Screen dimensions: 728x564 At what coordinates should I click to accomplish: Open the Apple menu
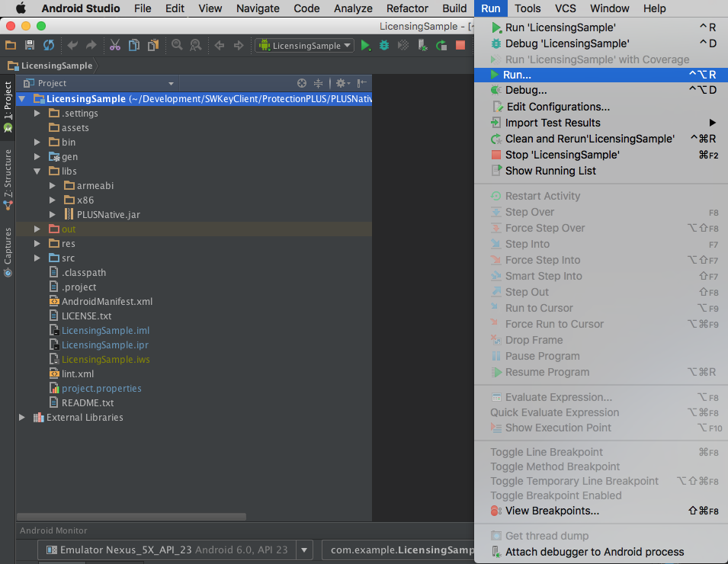[21, 8]
